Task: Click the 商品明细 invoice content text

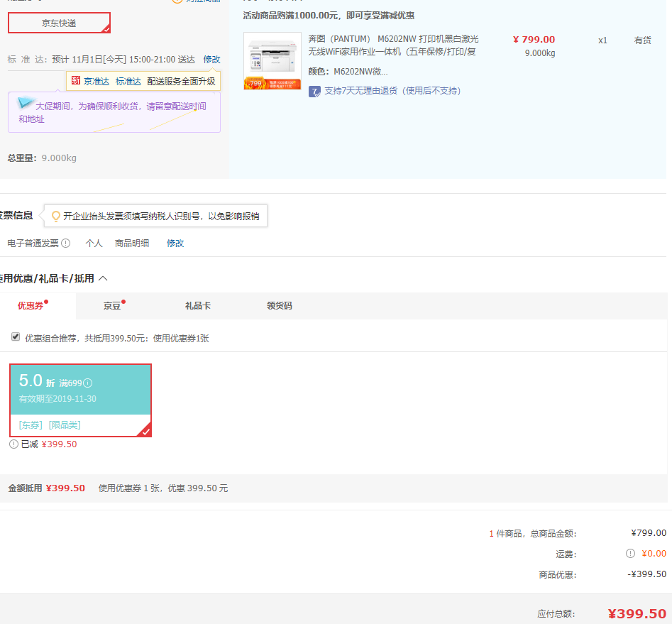Action: 132,243
